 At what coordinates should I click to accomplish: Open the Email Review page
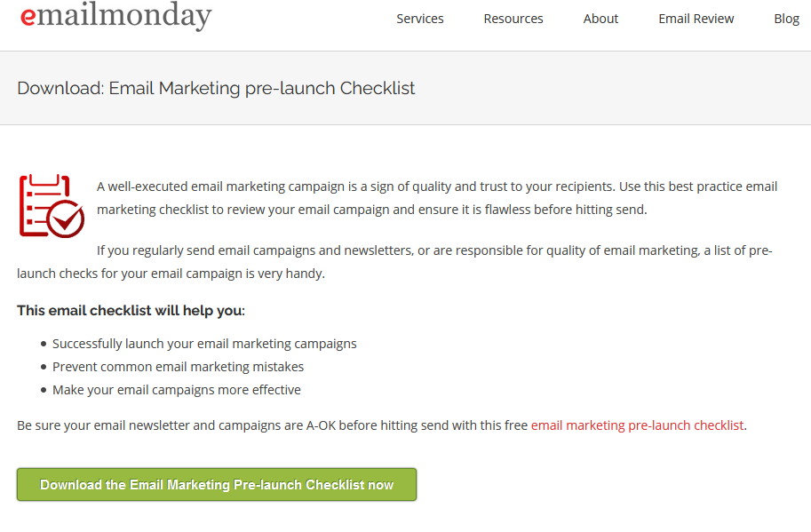pyautogui.click(x=696, y=19)
